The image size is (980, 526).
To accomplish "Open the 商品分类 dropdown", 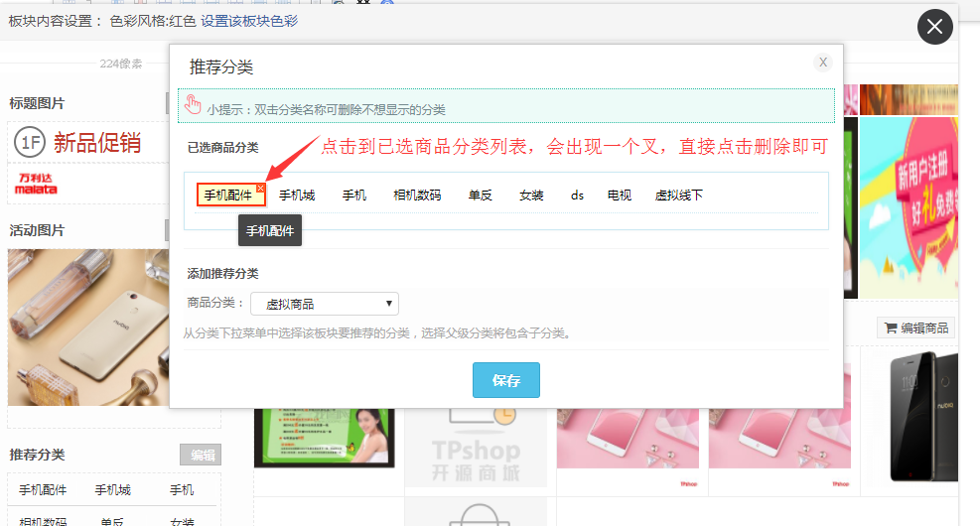I will pyautogui.click(x=324, y=304).
